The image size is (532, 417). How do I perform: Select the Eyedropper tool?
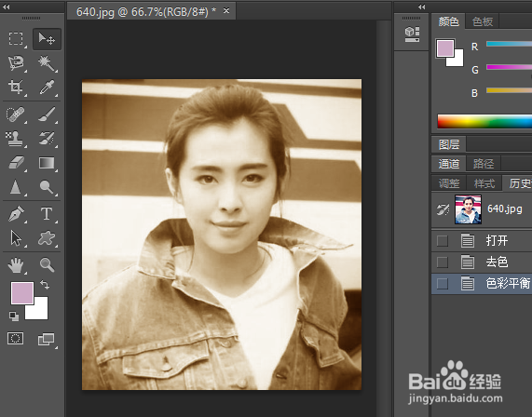(47, 87)
